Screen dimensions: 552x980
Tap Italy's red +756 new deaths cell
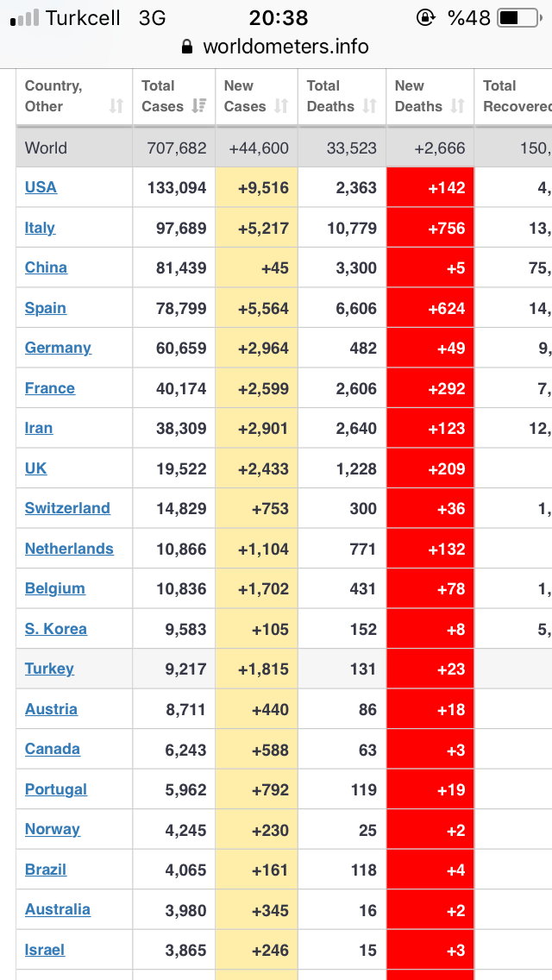[x=430, y=228]
